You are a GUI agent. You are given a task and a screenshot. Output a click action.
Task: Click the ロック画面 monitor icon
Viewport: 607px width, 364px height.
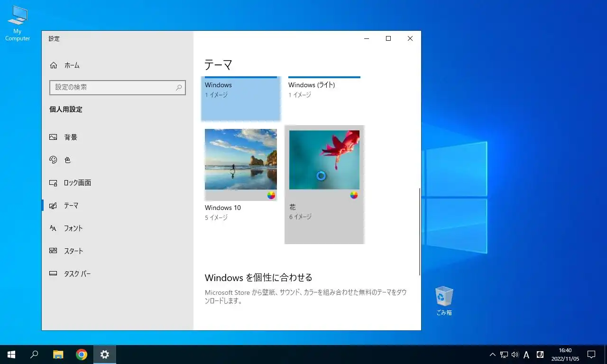(53, 183)
